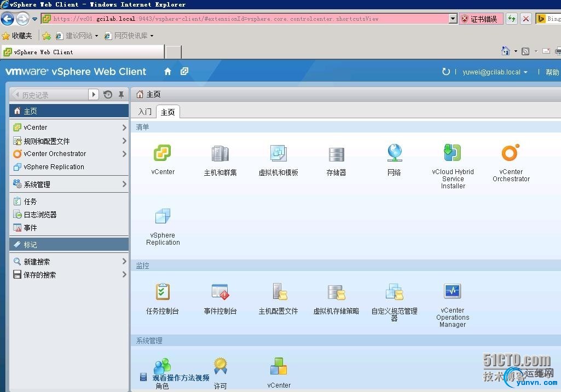The width and height of the screenshot is (561, 392).
Task: Click the browser back button
Action: (7, 19)
